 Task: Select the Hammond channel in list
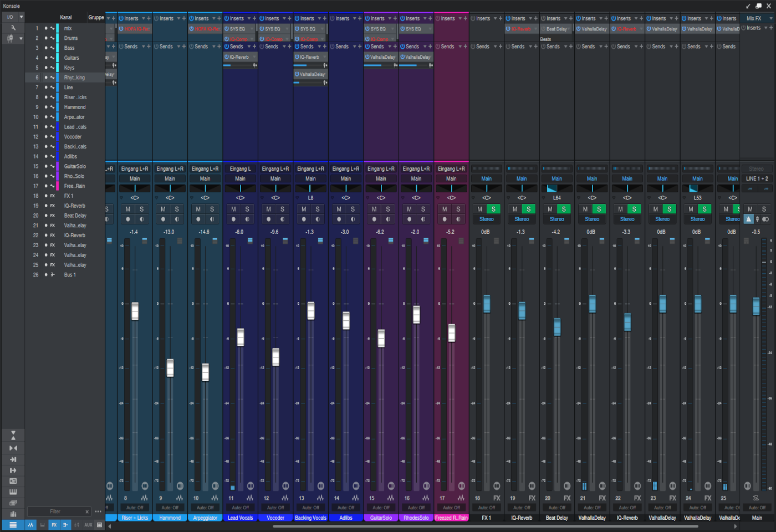[75, 107]
